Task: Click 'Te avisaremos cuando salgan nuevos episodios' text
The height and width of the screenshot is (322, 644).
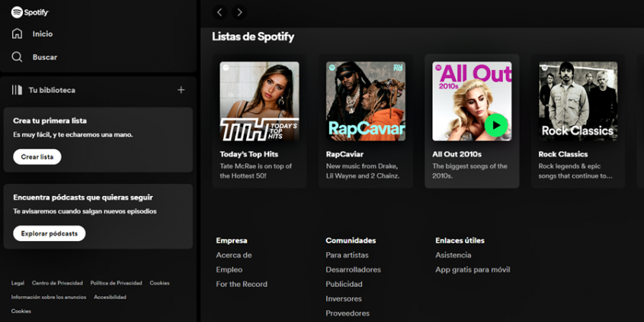Action: (85, 211)
